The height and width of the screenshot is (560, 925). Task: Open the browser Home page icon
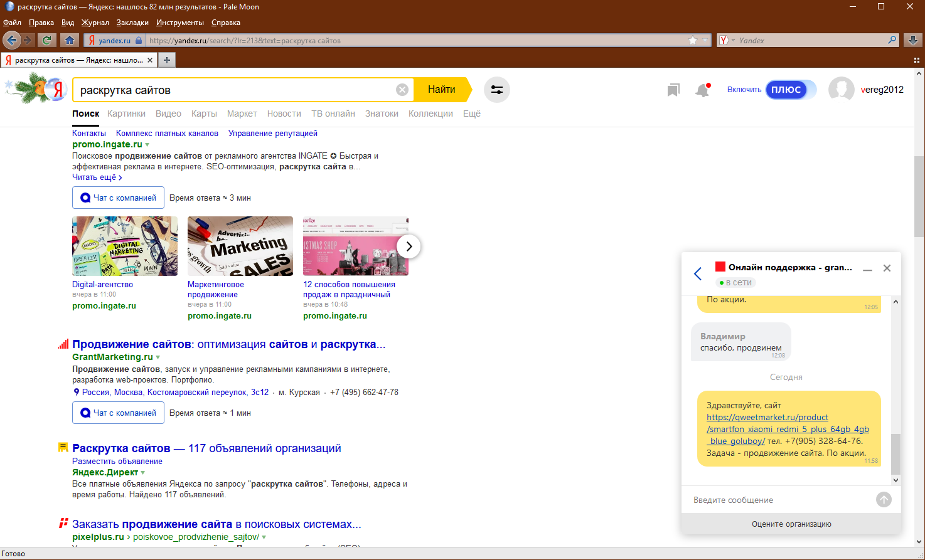pos(70,40)
